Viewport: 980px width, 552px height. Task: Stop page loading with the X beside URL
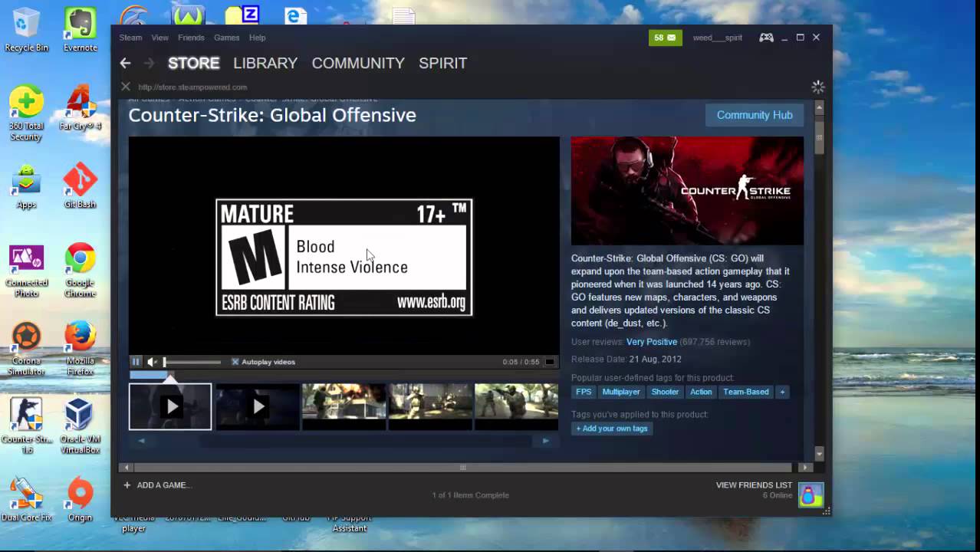(126, 87)
